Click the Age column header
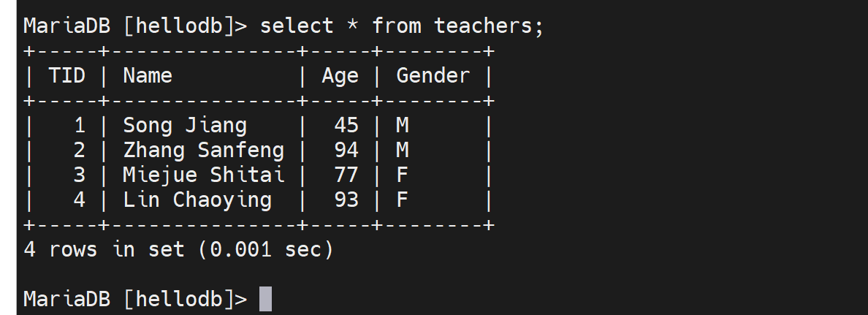This screenshot has height=315, width=868. point(340,75)
